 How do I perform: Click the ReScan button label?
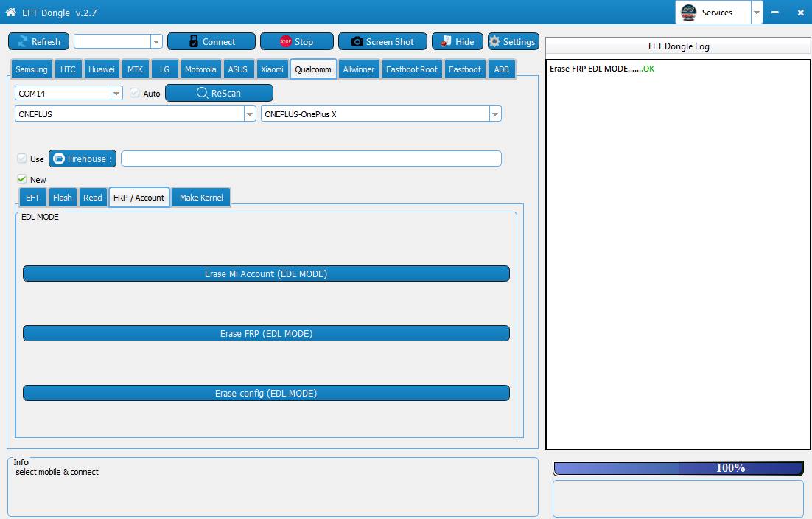coord(225,93)
